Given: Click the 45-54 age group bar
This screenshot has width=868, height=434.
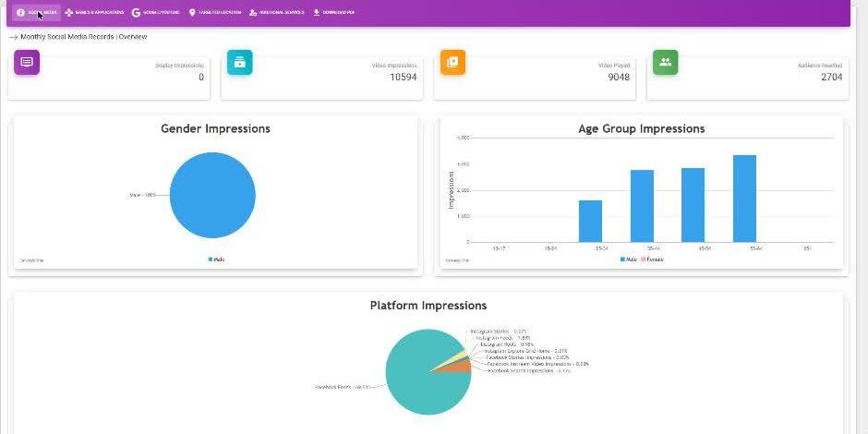Looking at the screenshot, I should pos(693,205).
